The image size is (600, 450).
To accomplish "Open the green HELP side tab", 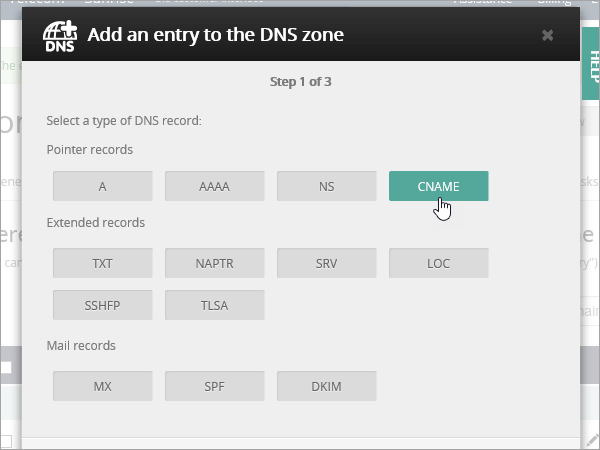I will (590, 70).
